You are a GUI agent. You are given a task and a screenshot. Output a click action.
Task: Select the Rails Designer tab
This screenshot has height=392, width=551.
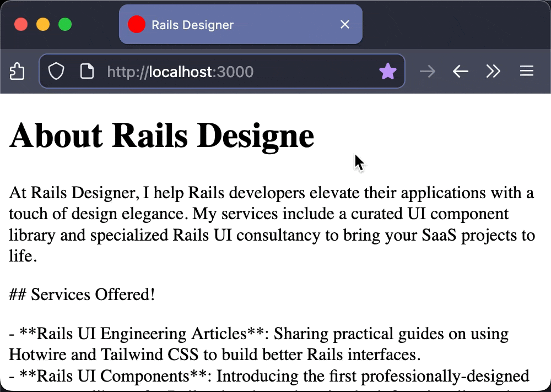pos(220,25)
